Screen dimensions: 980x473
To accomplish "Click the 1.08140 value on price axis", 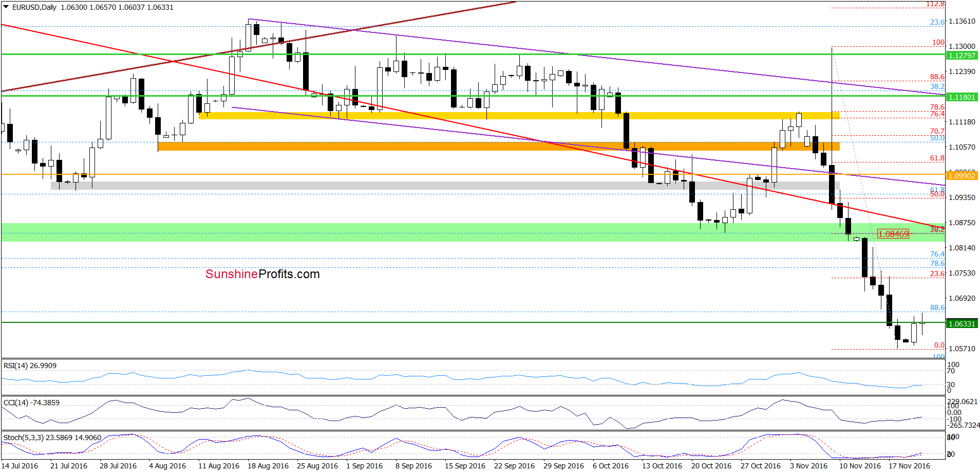I will click(x=962, y=248).
